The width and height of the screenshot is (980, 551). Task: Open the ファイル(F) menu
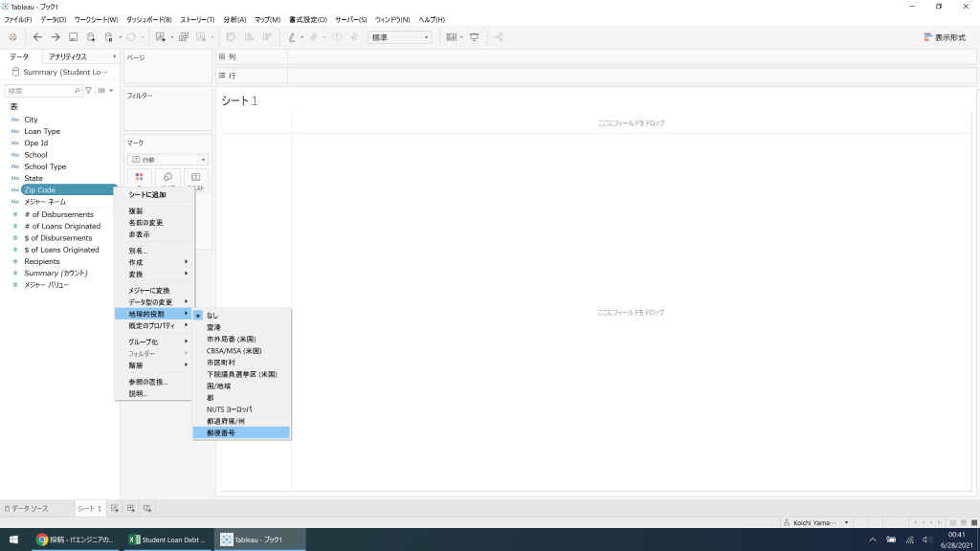click(x=18, y=20)
